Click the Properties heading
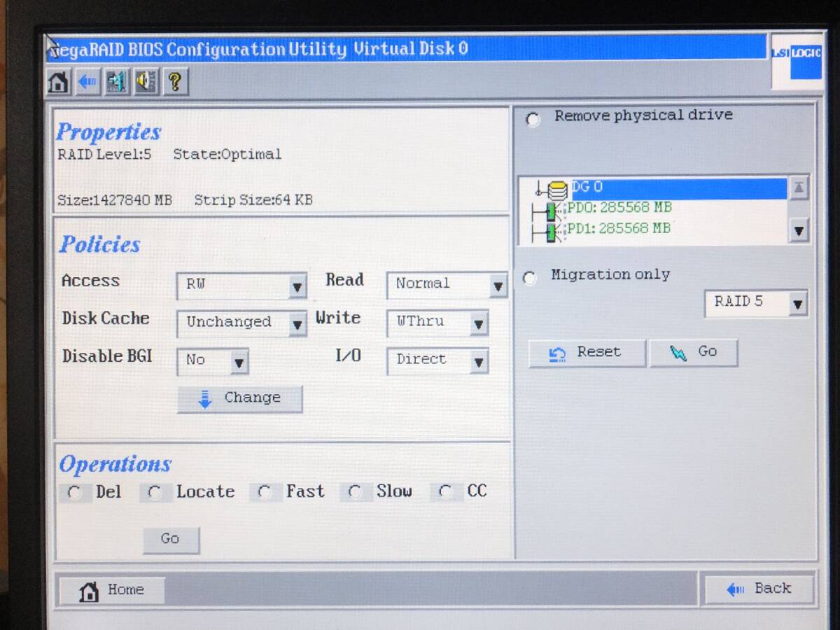840x630 pixels. coord(109,132)
